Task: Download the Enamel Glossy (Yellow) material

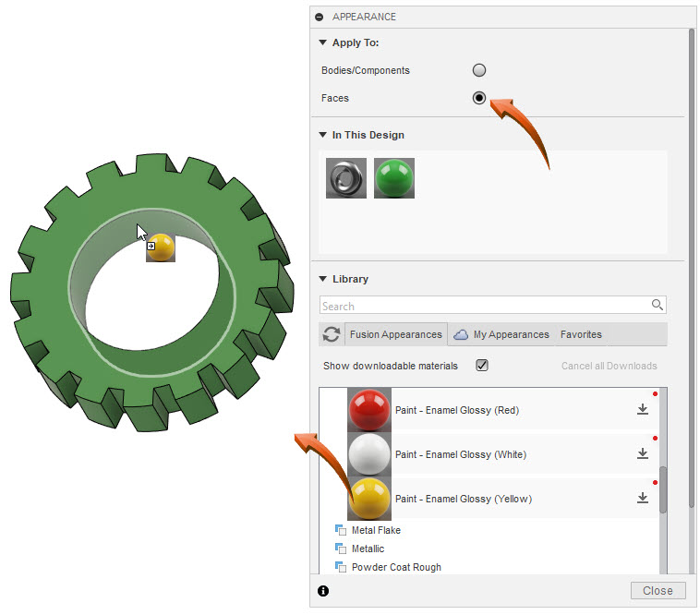Action: coord(643,499)
